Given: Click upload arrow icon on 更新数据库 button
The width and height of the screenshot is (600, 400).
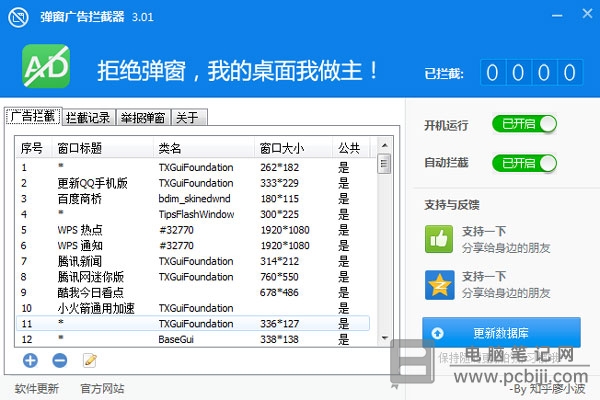Looking at the screenshot, I should click(437, 333).
